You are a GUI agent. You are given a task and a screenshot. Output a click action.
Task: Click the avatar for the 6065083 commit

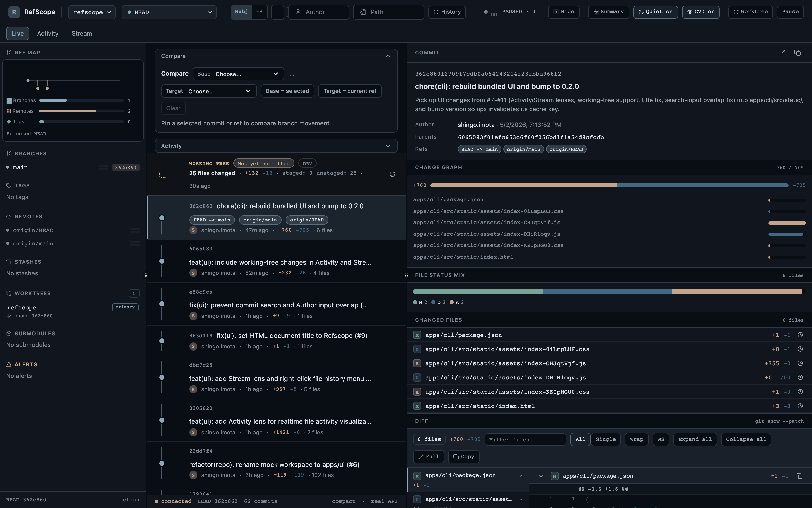click(x=193, y=273)
